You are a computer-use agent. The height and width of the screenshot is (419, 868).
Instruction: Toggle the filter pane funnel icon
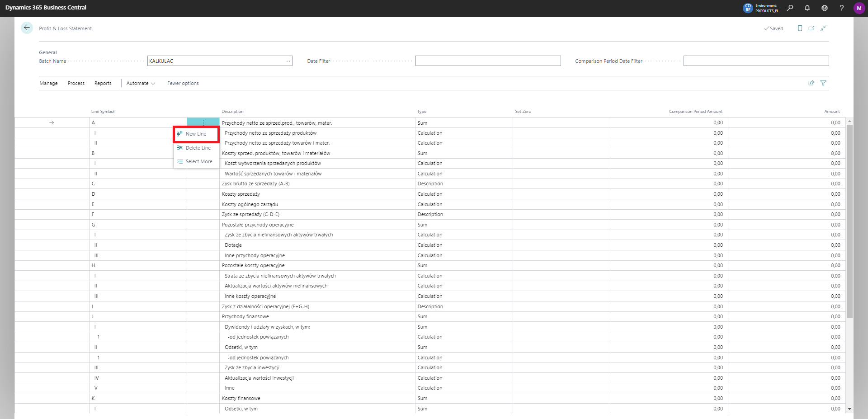(x=823, y=83)
